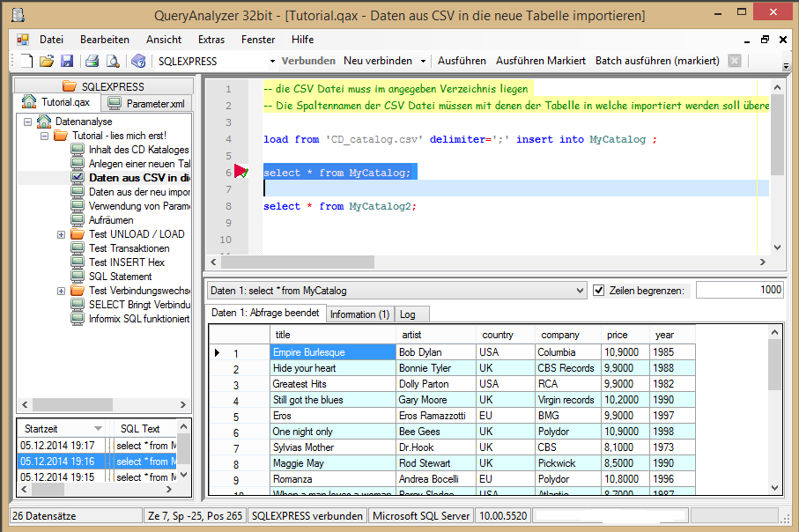Click the new file icon in toolbar
This screenshot has height=532, width=799.
coord(26,61)
